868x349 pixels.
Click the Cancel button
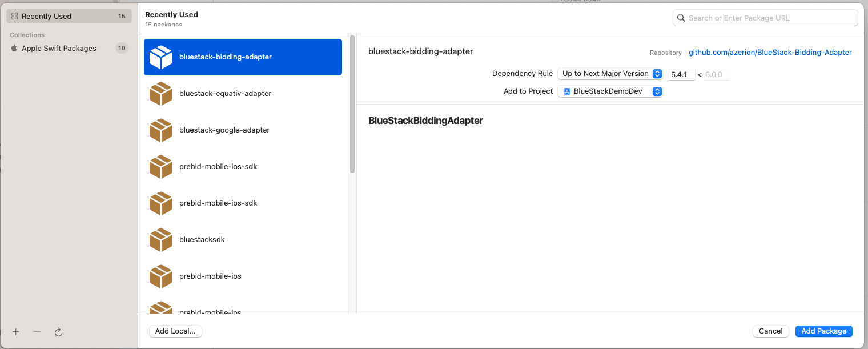pos(770,331)
